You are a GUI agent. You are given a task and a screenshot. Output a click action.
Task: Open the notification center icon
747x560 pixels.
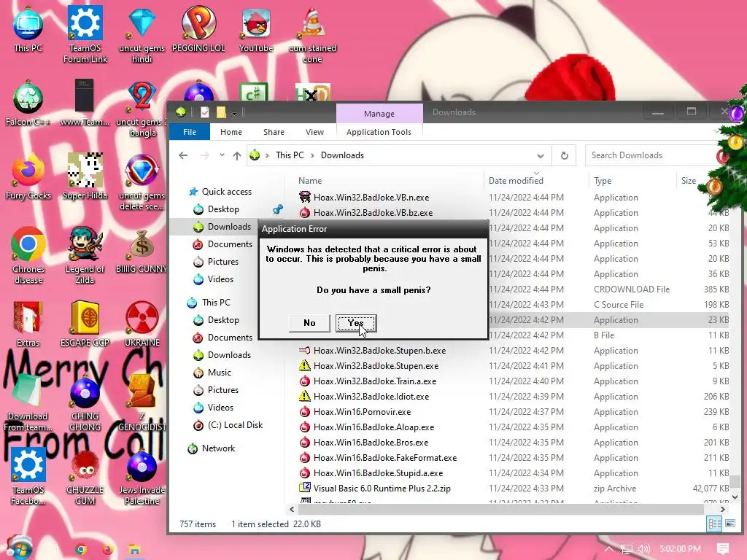722,549
